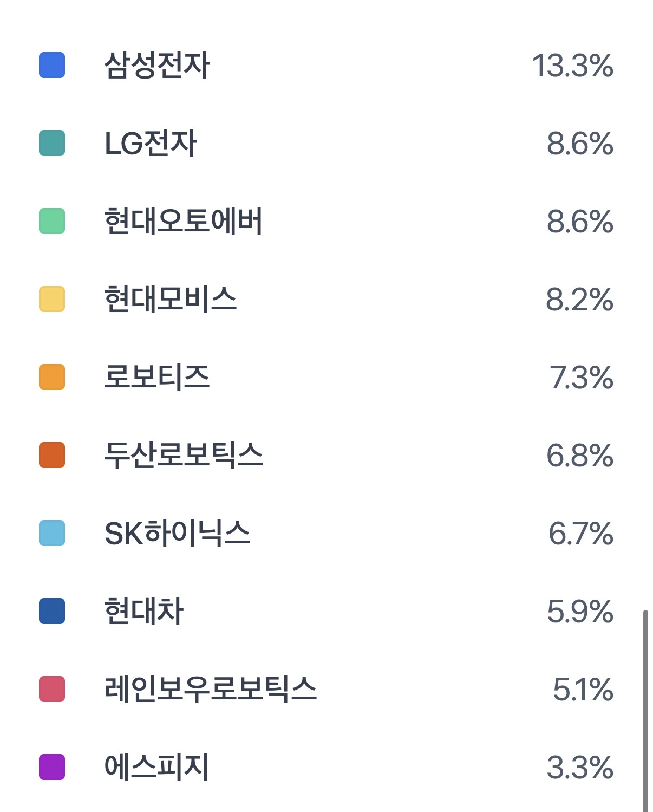Click the 레인보우로보틱스 label

[210, 690]
